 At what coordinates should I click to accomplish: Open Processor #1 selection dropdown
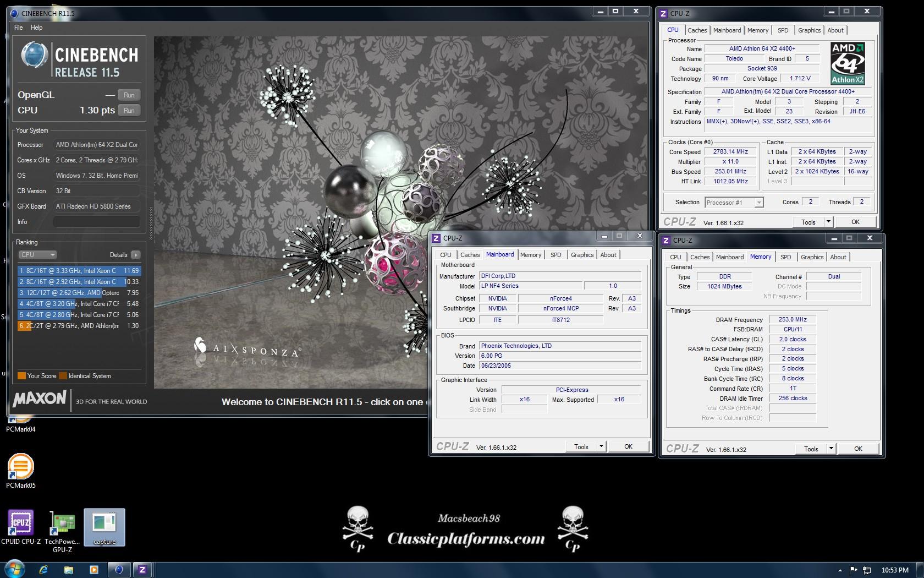click(734, 203)
